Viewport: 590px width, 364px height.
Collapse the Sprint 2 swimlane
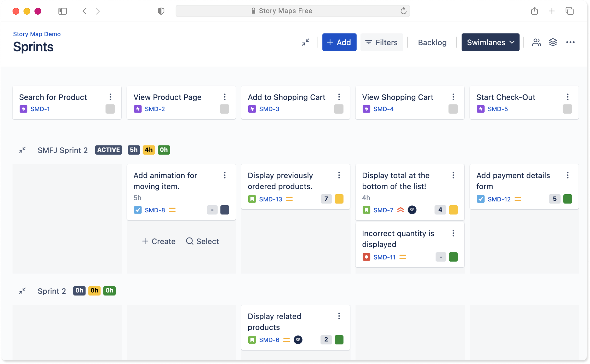pyautogui.click(x=22, y=291)
